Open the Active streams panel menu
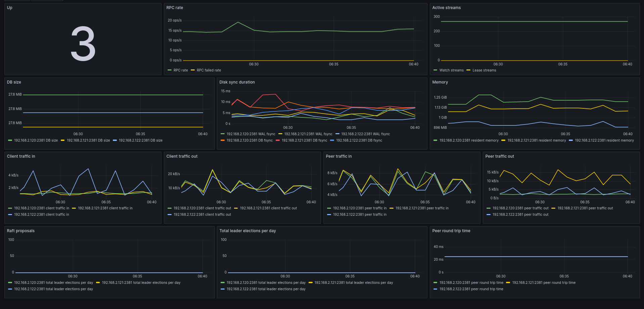 pyautogui.click(x=447, y=7)
